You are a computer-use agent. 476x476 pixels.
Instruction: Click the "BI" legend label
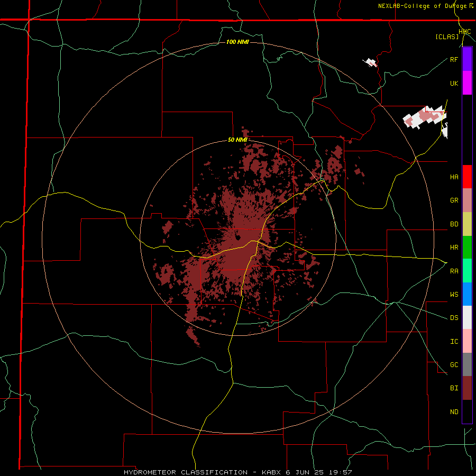pos(454,388)
